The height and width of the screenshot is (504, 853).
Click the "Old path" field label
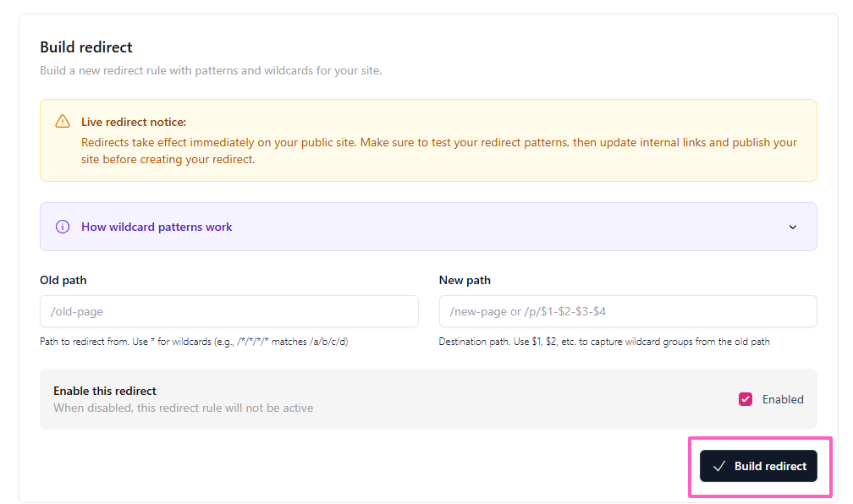point(63,280)
